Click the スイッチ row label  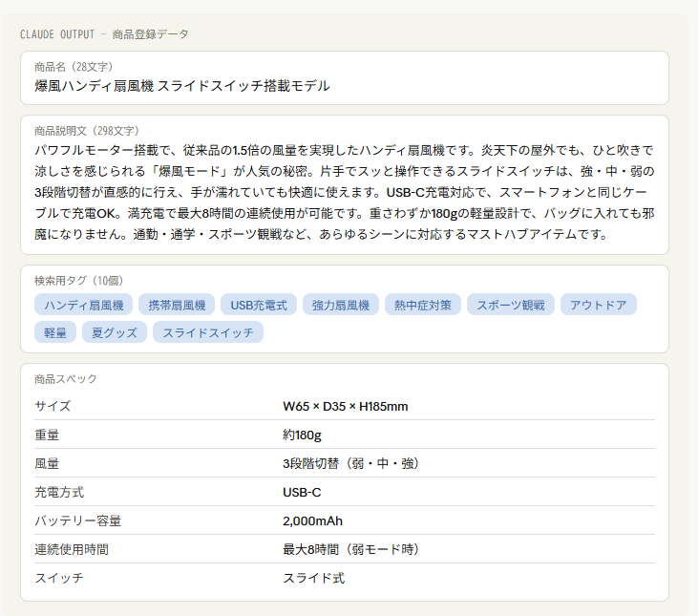(x=59, y=578)
